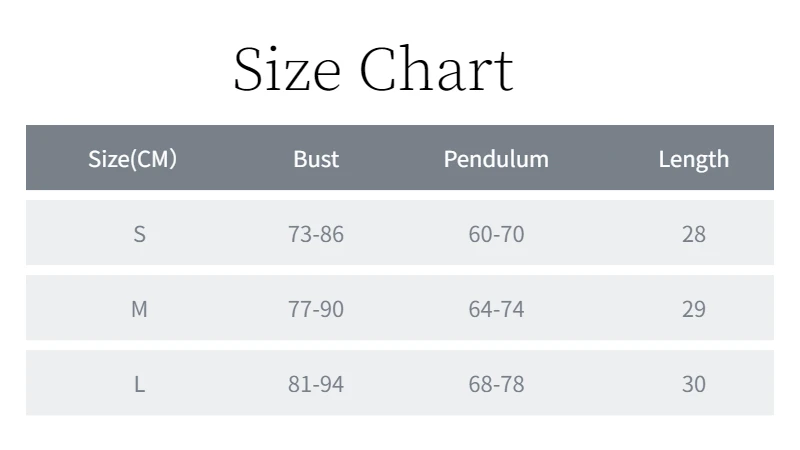The height and width of the screenshot is (450, 800).
Task: Click bust value 73-86
Action: pos(316,234)
